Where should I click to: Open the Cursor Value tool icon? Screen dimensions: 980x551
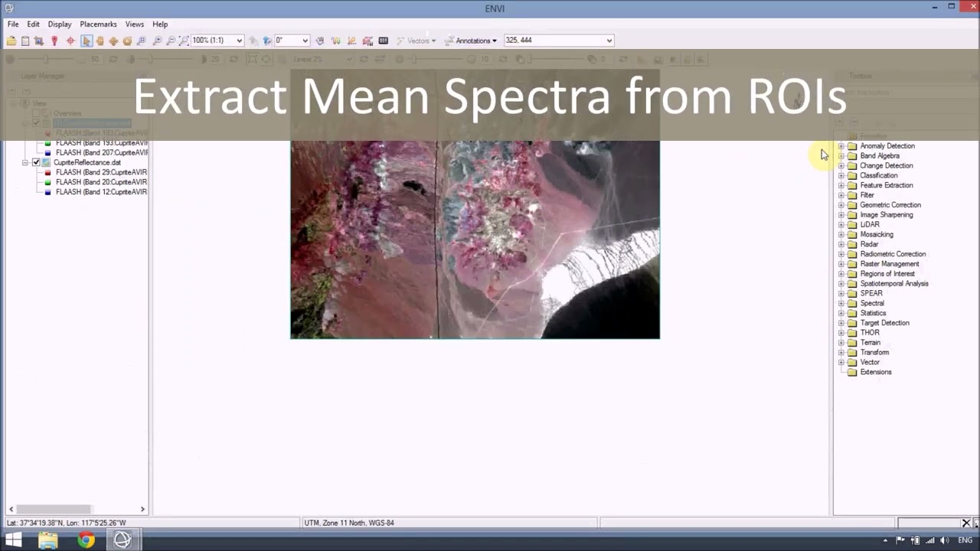tap(320, 41)
